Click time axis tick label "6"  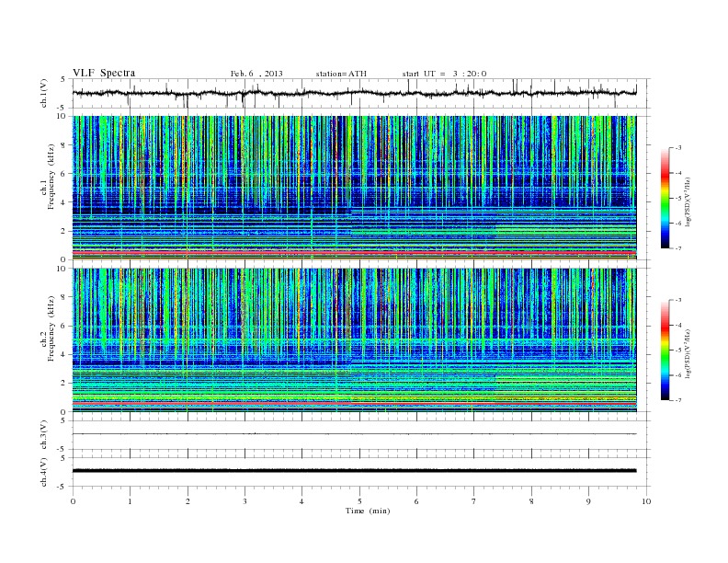coord(416,501)
